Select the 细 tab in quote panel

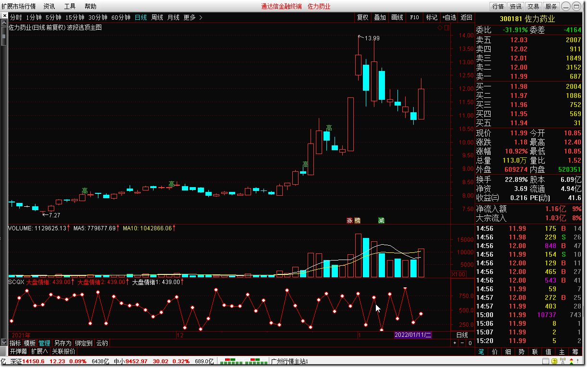508,352
